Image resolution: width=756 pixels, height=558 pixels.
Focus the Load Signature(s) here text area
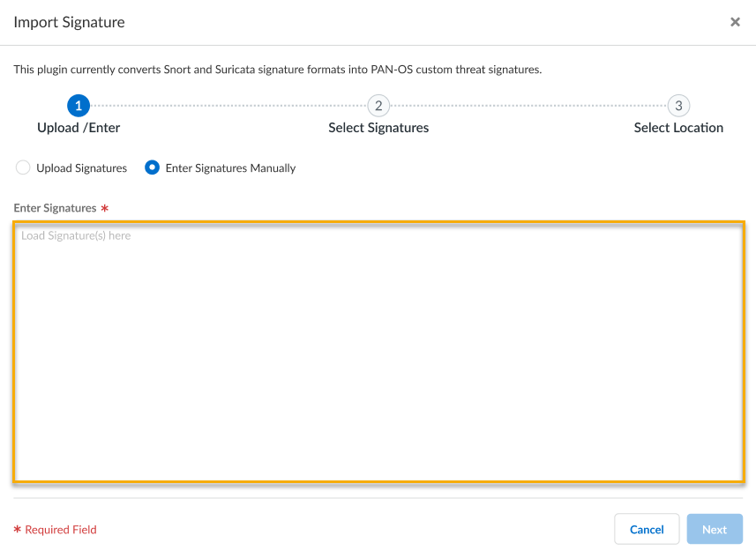pos(378,353)
